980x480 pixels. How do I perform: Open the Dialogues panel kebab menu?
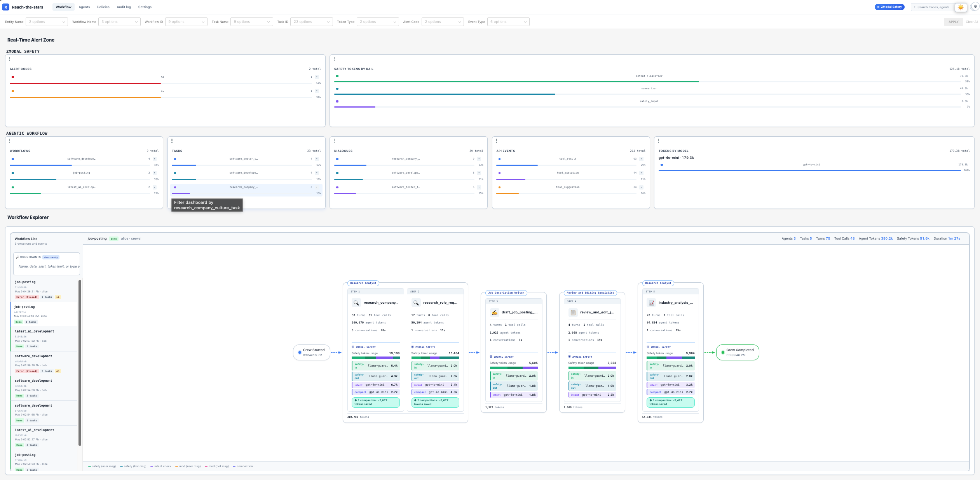(334, 141)
